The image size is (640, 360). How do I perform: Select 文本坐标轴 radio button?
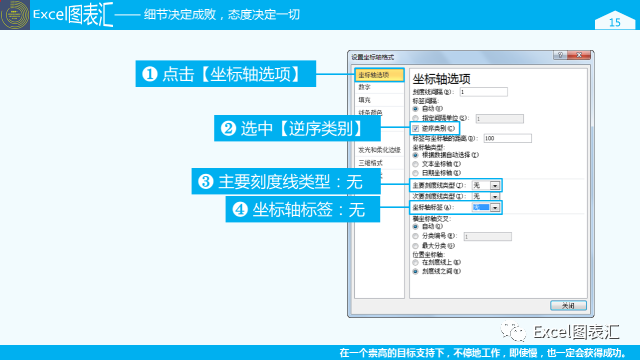pyautogui.click(x=416, y=164)
